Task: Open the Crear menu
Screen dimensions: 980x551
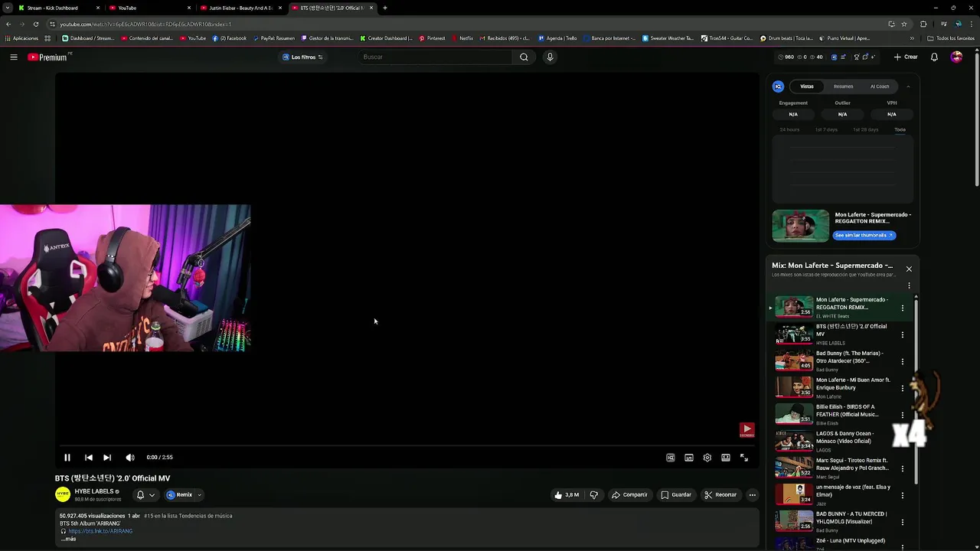Action: [x=906, y=57]
